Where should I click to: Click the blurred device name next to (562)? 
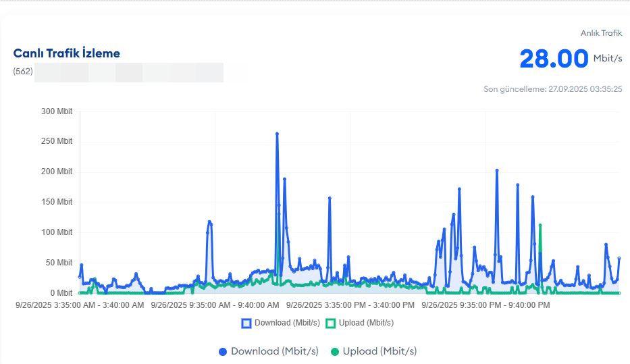(x=129, y=72)
